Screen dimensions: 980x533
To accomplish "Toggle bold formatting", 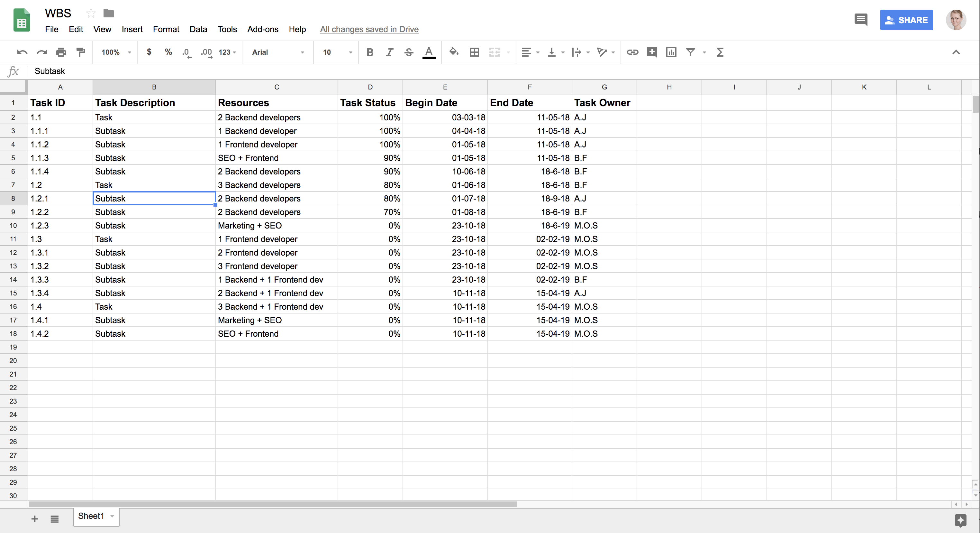I will 370,52.
